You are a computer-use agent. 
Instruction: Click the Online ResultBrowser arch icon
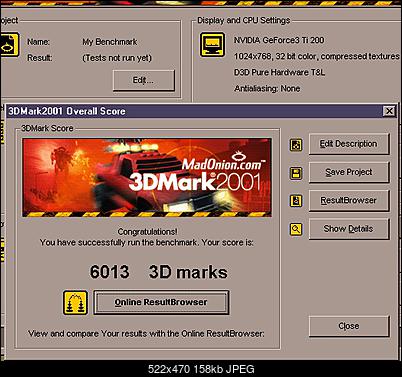click(x=76, y=303)
